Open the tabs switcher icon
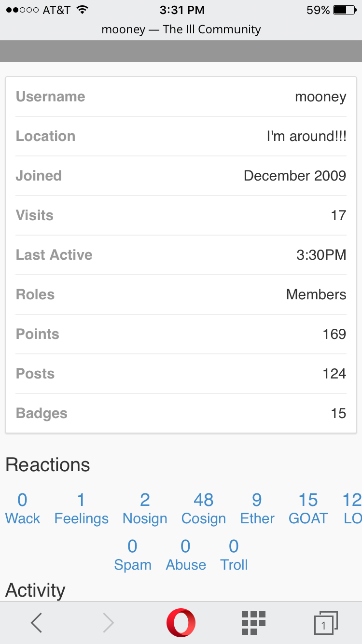 click(x=325, y=623)
